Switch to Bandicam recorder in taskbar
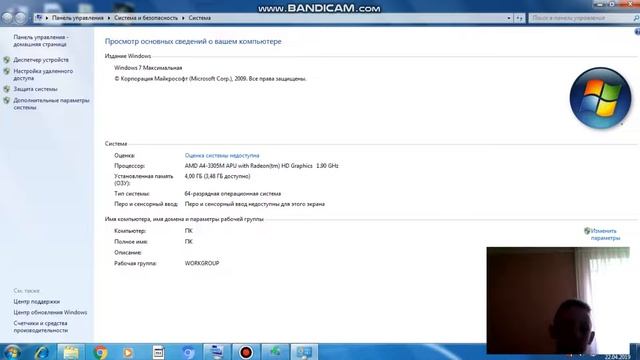This screenshot has height=360, width=640. [x=246, y=352]
